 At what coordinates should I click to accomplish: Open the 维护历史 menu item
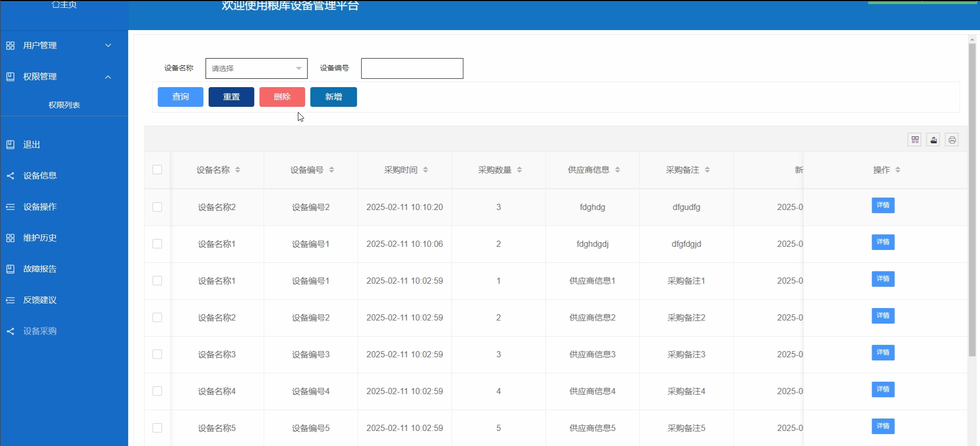[x=40, y=238]
